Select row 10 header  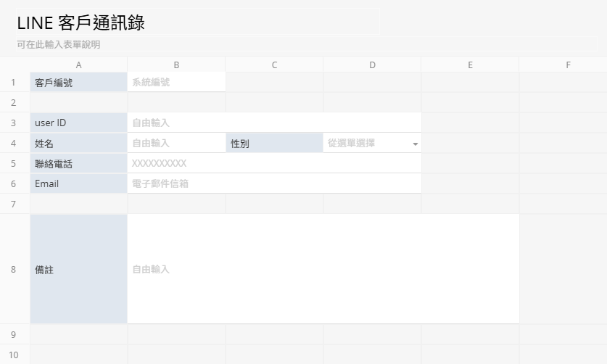[15, 355]
